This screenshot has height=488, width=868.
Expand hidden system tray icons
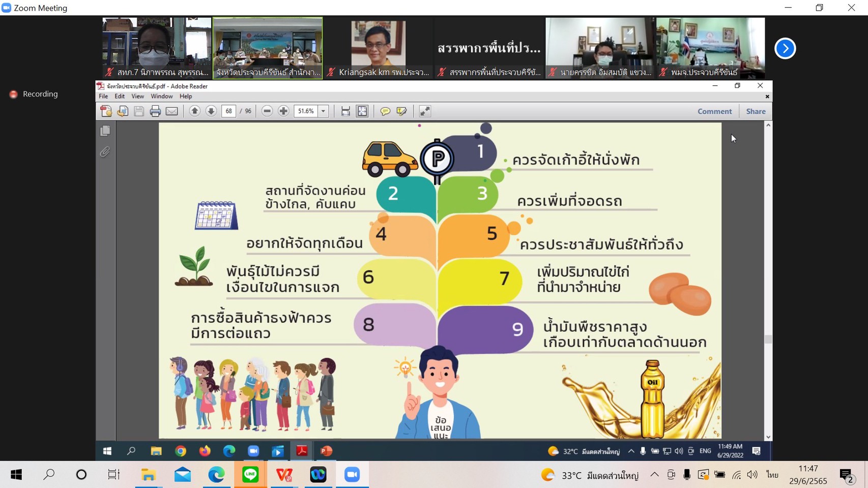click(x=654, y=475)
